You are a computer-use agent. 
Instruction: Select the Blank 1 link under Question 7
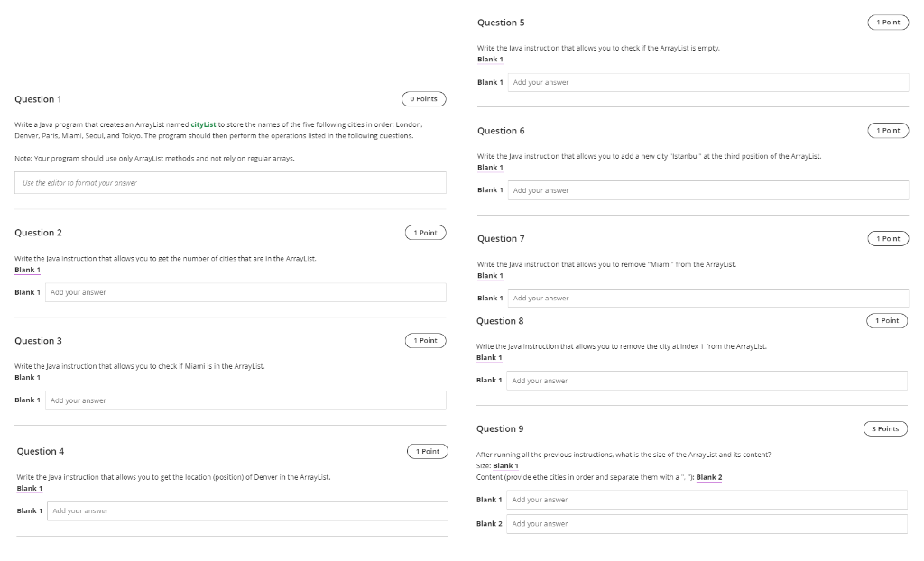(490, 274)
